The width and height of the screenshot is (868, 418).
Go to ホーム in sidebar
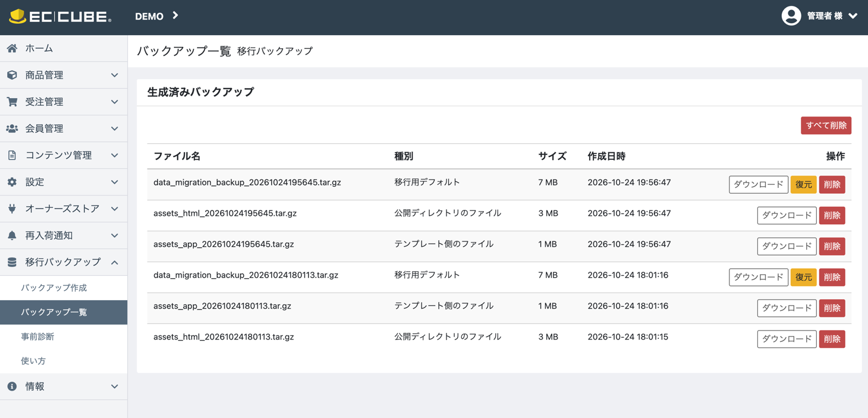point(39,48)
